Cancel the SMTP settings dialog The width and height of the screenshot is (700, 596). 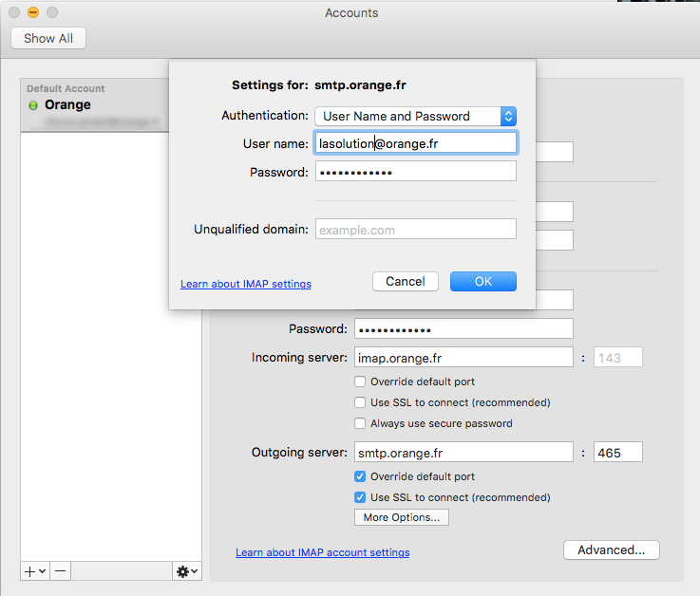406,281
